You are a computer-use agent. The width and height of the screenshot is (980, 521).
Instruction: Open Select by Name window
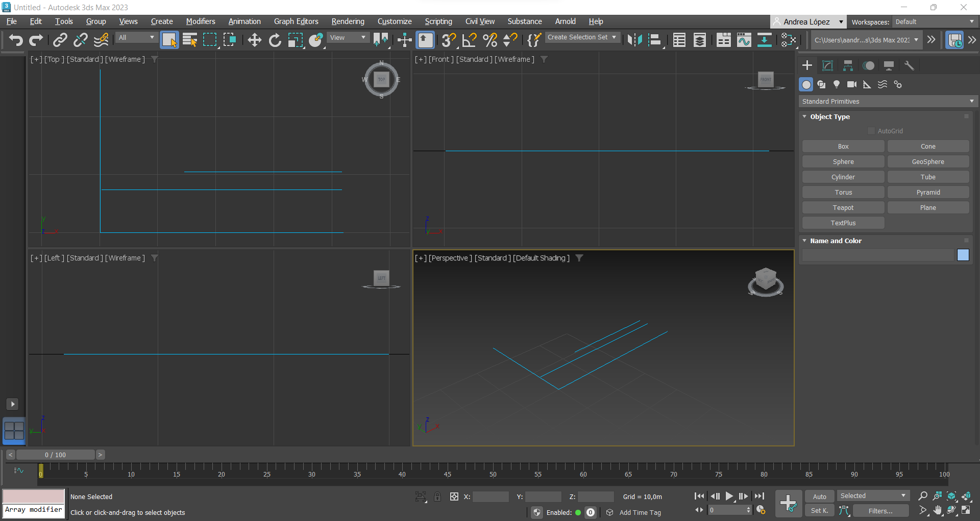pos(190,40)
